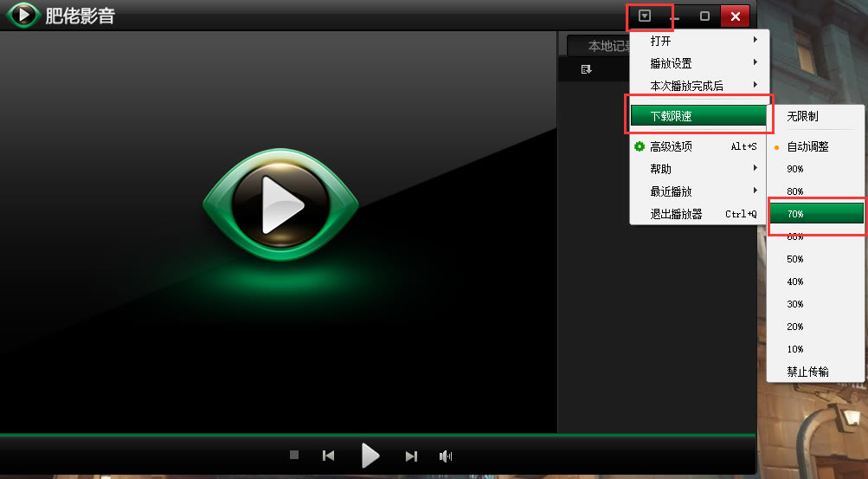Expand the 打开 submenu

pos(698,41)
